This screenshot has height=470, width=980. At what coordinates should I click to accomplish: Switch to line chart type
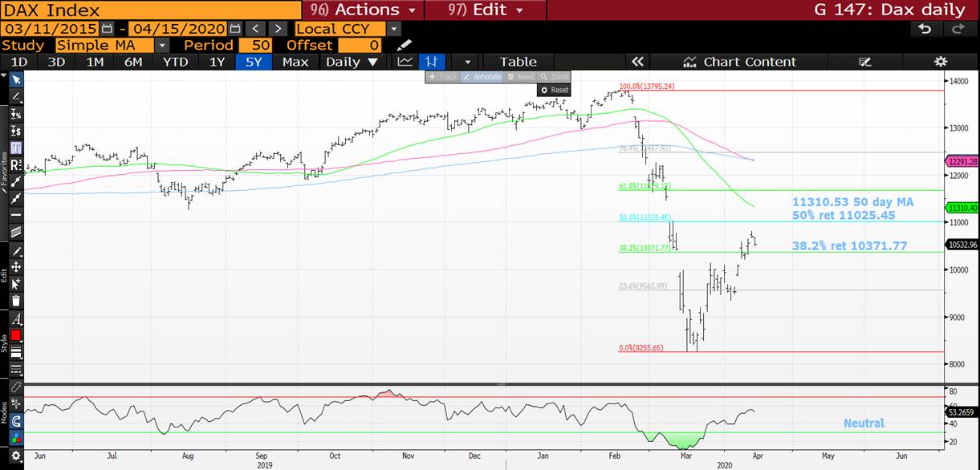(405, 62)
